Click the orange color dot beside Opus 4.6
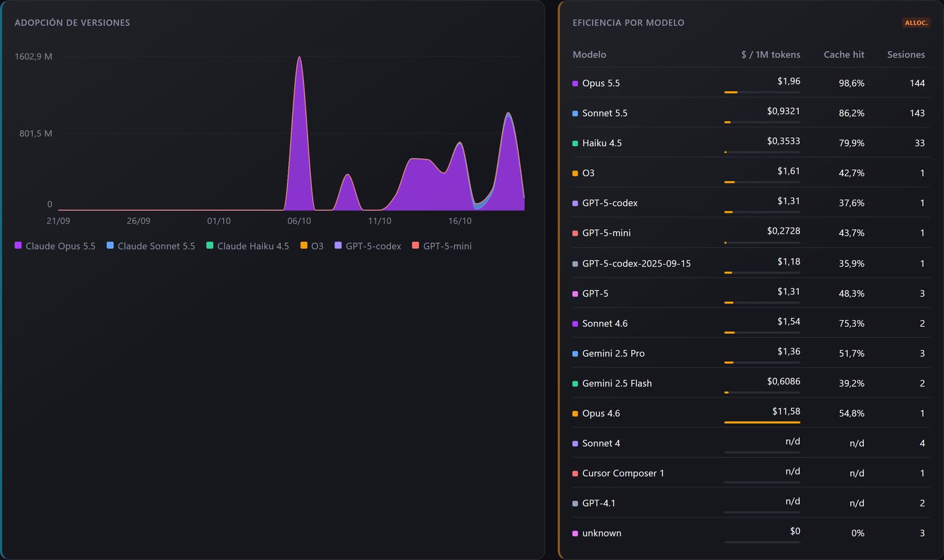Viewport: 944px width, 560px height. click(x=575, y=414)
